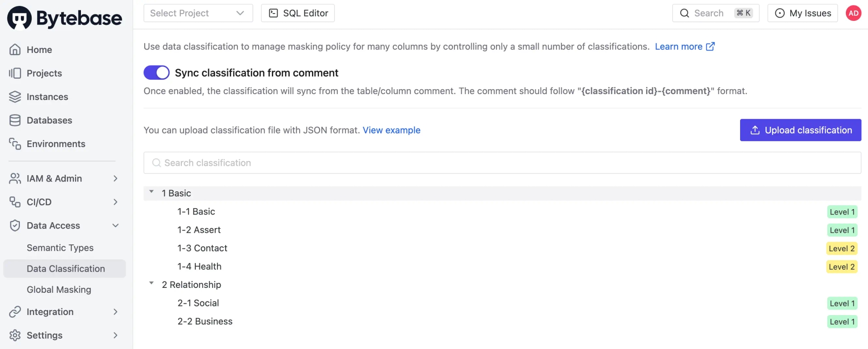Click the Databases cylinder icon
Image resolution: width=868 pixels, height=349 pixels.
click(15, 120)
